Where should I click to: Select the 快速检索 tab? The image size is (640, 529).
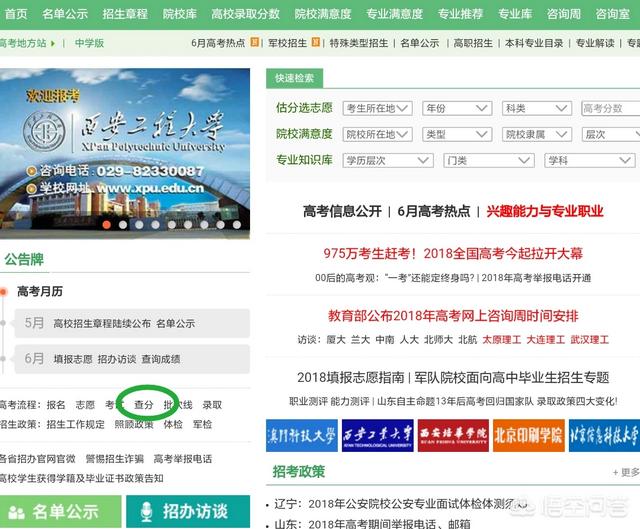click(294, 78)
